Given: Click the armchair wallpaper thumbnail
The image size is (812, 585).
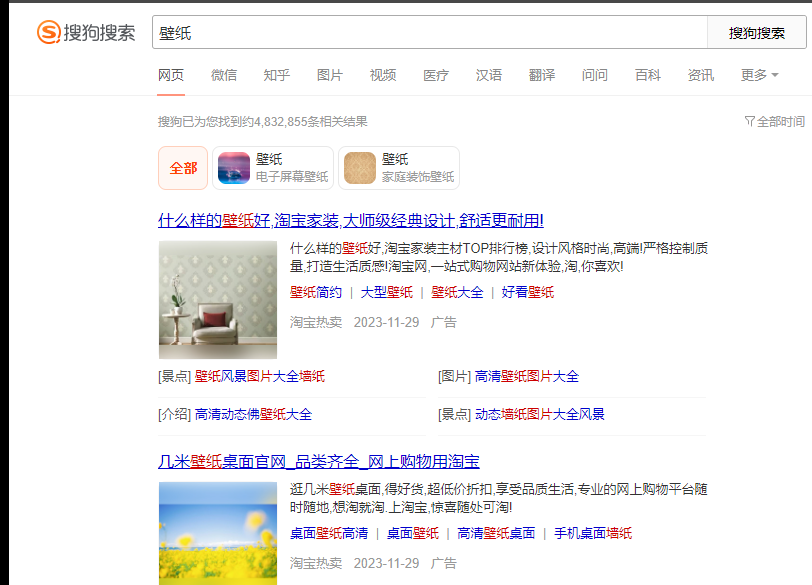Looking at the screenshot, I should point(218,300).
